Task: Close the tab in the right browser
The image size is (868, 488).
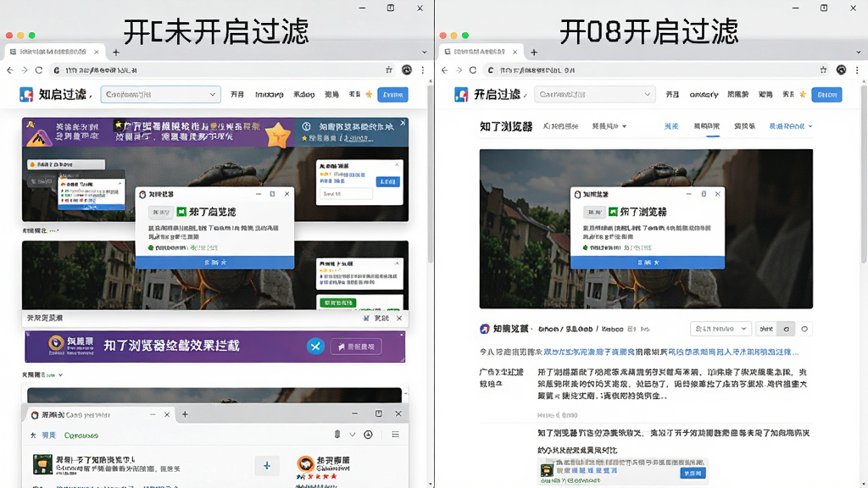Action: pos(515,52)
